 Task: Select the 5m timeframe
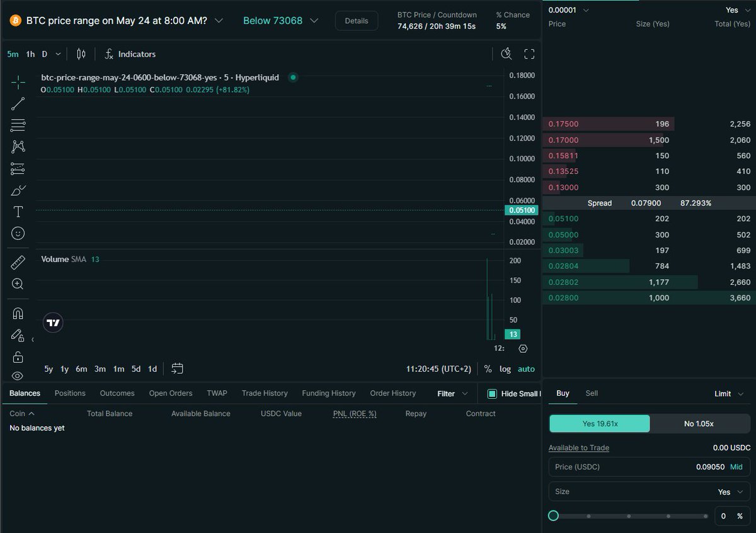[13, 54]
